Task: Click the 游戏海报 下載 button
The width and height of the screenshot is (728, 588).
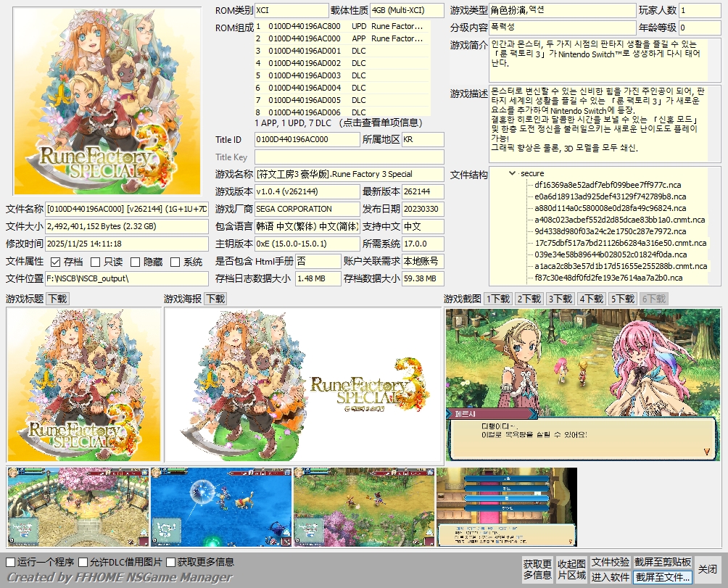Action: click(215, 299)
